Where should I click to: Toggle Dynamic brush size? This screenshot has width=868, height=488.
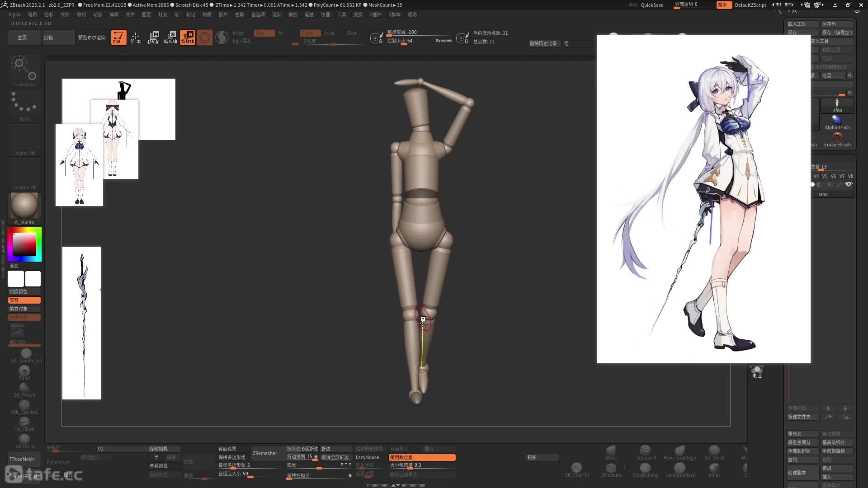[x=443, y=40]
